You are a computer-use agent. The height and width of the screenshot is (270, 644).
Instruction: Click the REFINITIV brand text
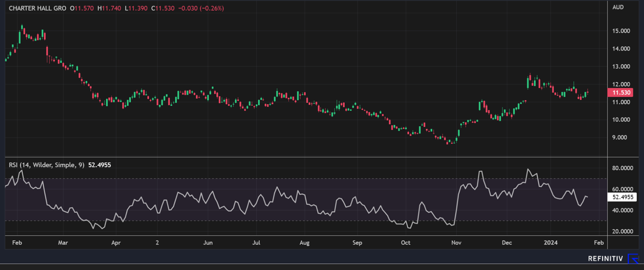(x=605, y=259)
